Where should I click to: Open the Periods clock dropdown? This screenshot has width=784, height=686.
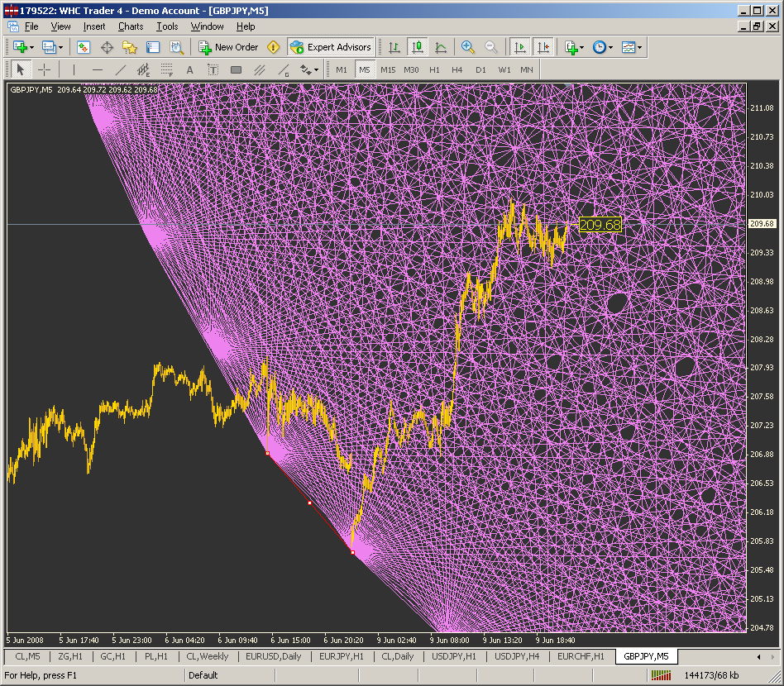[x=603, y=47]
